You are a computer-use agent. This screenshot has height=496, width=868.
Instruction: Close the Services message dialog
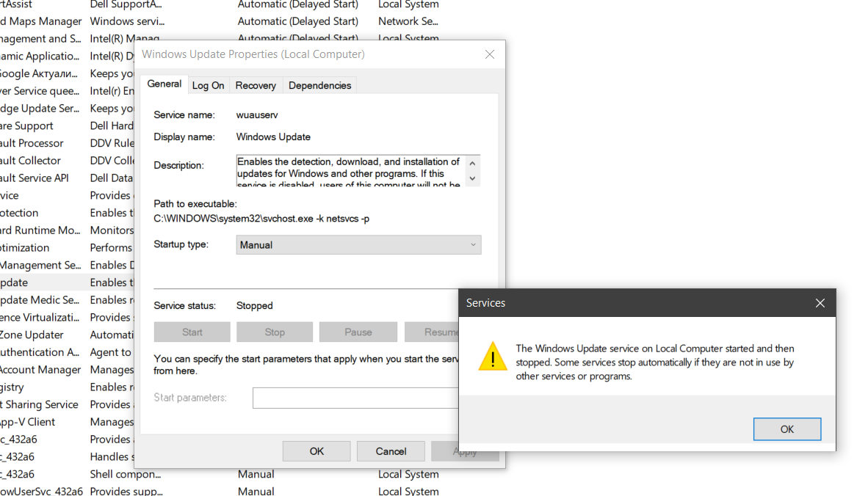tap(820, 303)
